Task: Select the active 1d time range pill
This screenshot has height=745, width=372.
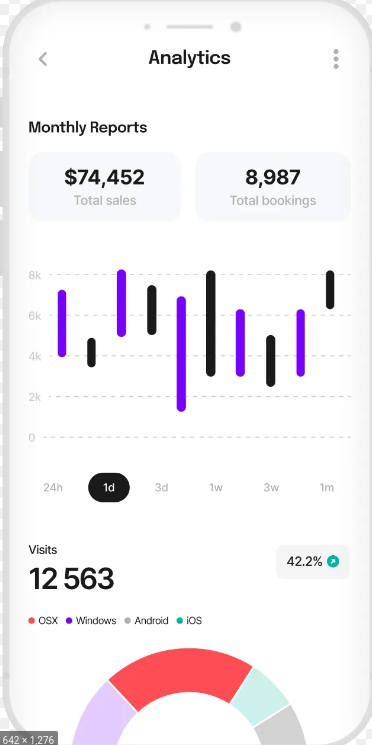Action: (109, 487)
